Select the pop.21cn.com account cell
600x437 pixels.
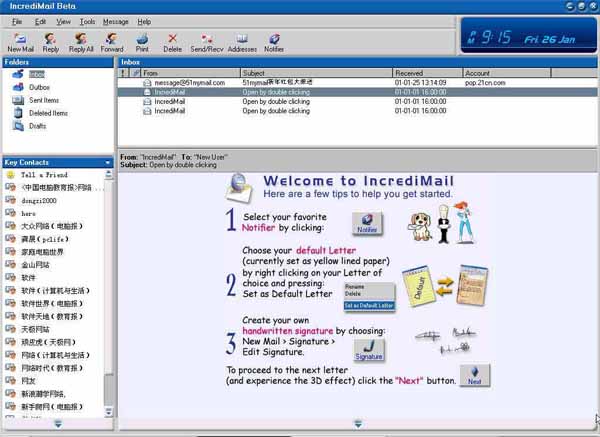(x=485, y=83)
